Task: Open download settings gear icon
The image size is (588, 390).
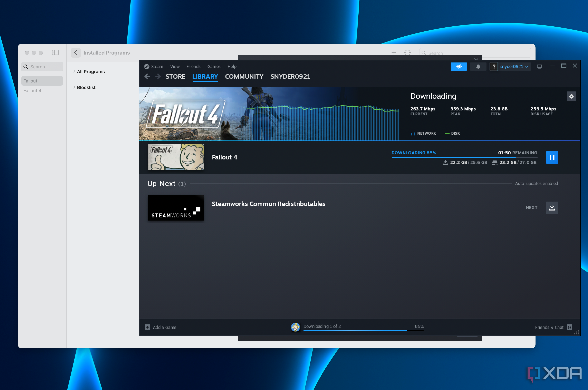Action: [571, 96]
